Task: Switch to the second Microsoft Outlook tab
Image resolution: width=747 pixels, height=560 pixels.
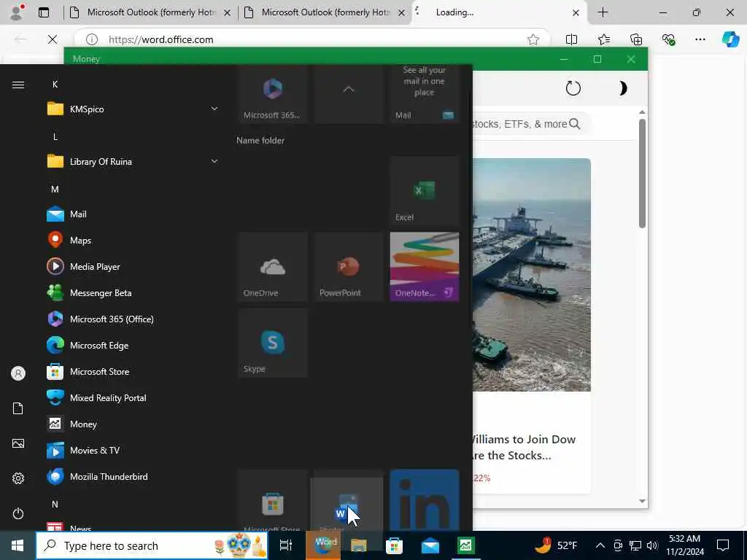Action: (325, 12)
